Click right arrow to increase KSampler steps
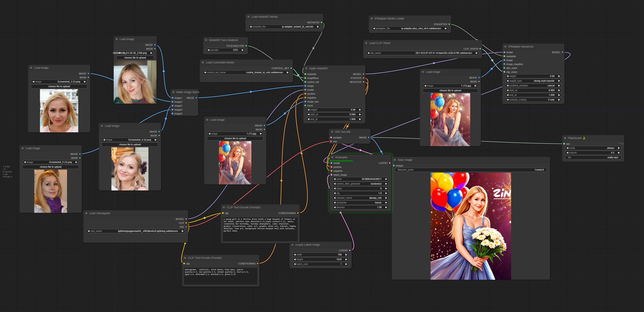644x312 pixels. (x=386, y=188)
